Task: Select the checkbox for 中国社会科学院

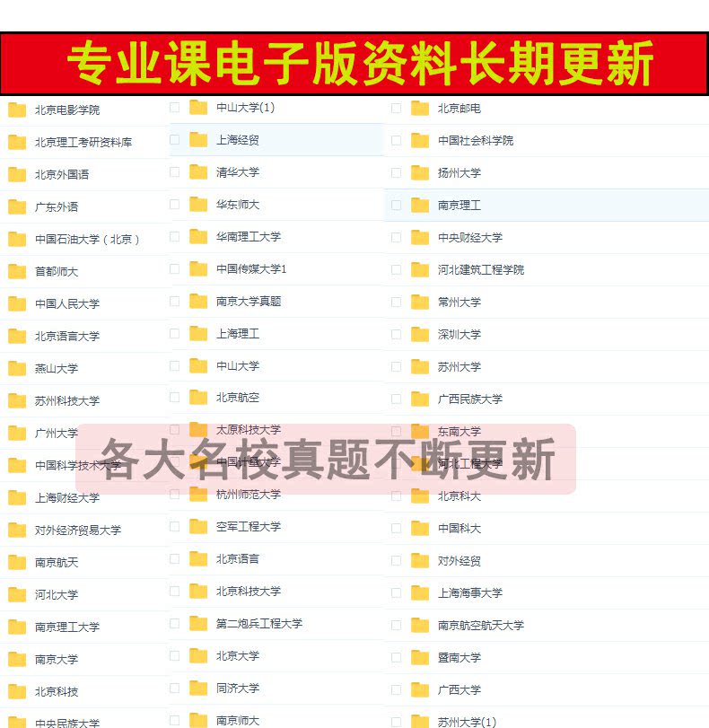Action: 396,141
